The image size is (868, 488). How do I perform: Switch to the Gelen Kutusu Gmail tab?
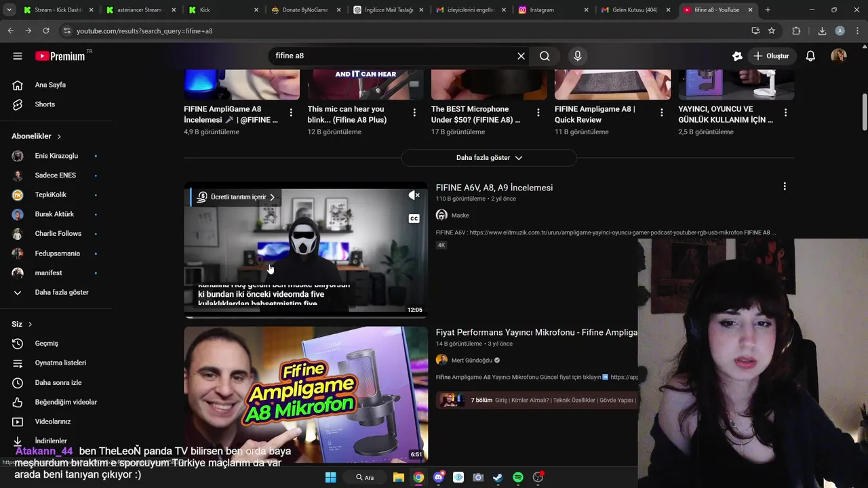coord(635,10)
